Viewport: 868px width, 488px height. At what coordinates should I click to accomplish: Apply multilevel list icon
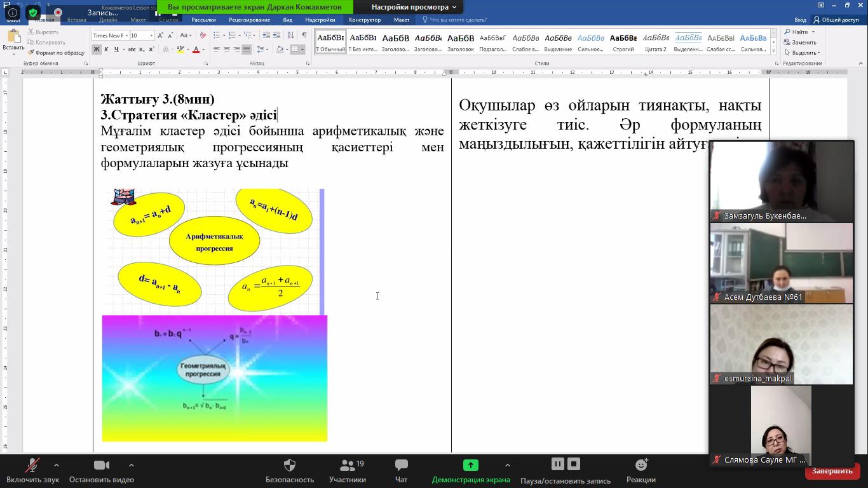(x=249, y=35)
